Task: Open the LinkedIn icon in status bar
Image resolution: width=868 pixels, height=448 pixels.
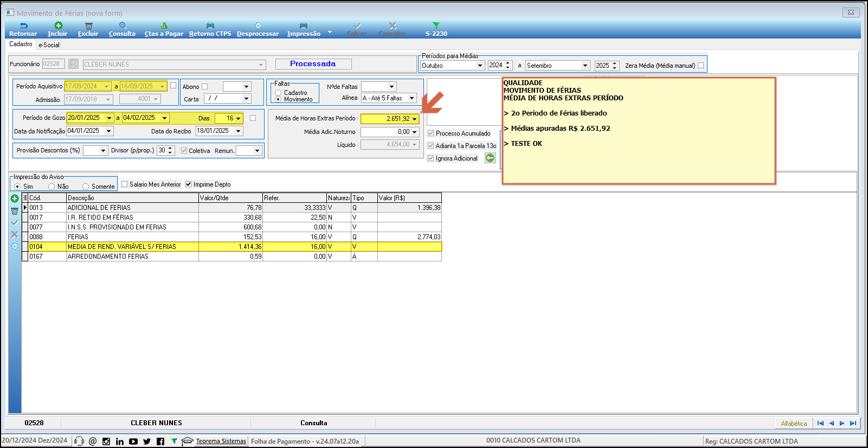Action: [120, 441]
